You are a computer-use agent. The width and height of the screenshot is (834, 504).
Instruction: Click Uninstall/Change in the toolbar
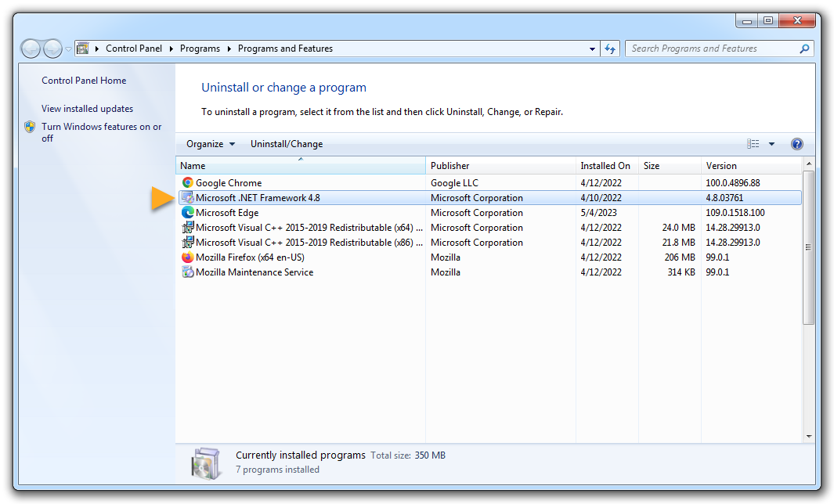click(287, 144)
